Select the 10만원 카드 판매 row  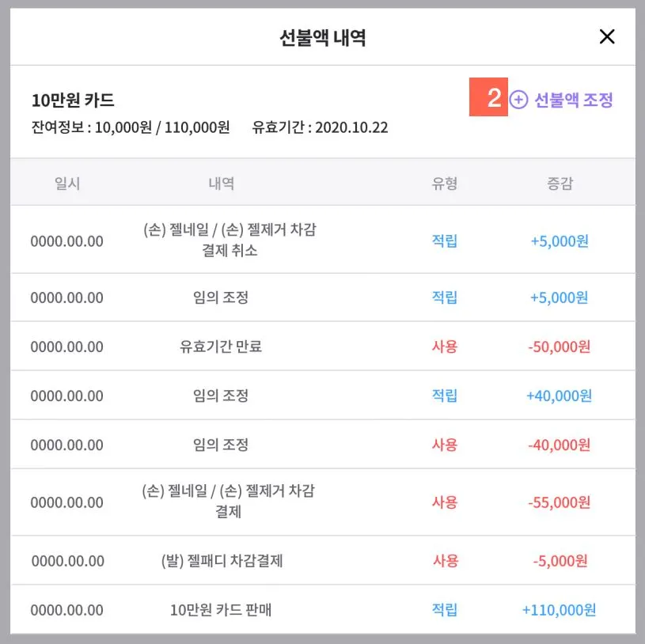pos(323,609)
